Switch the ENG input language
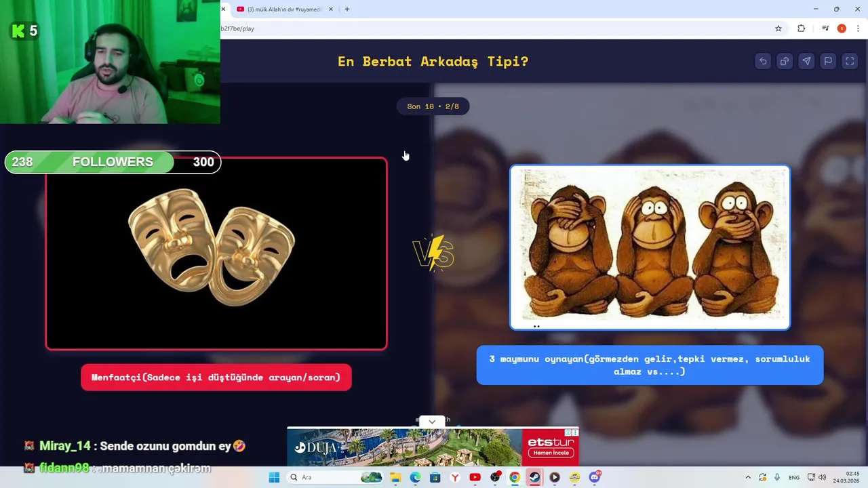Image resolution: width=868 pixels, height=488 pixels. coord(794,477)
